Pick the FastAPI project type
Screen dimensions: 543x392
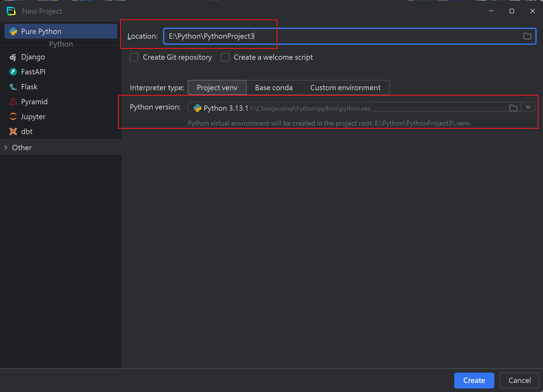coord(61,72)
